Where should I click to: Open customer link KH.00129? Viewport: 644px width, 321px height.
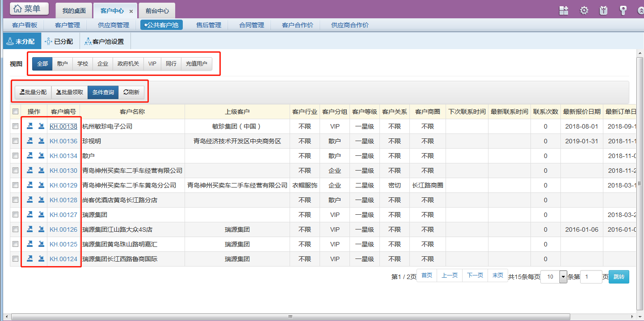pyautogui.click(x=63, y=185)
